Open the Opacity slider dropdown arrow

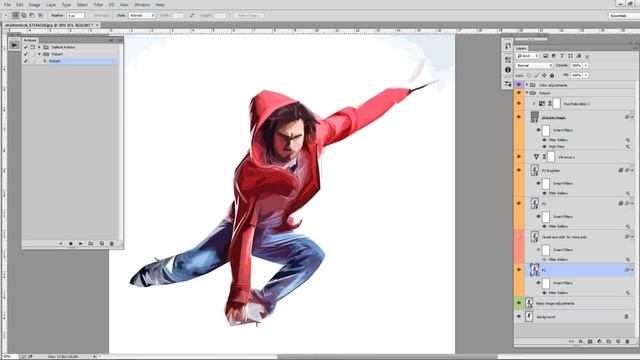click(586, 65)
